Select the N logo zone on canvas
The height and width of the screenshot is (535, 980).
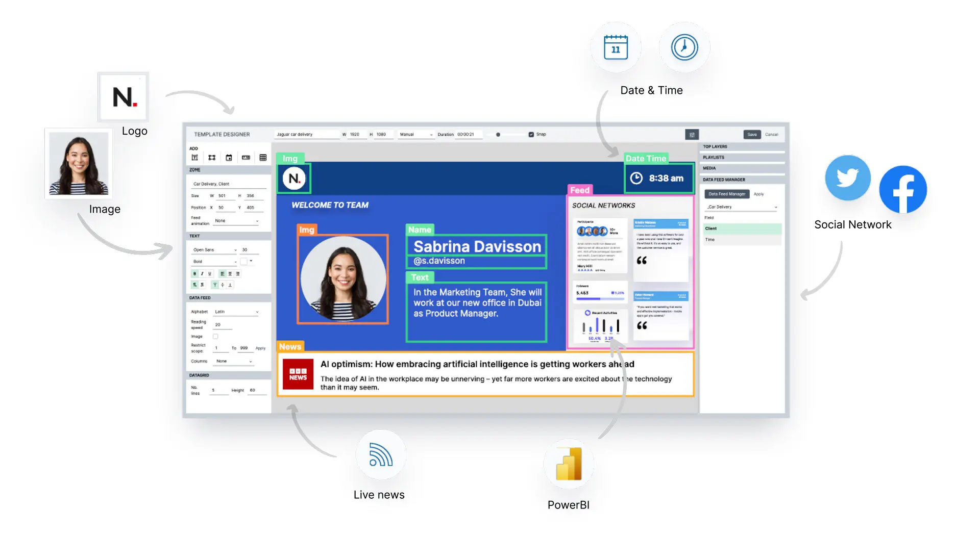coord(294,178)
